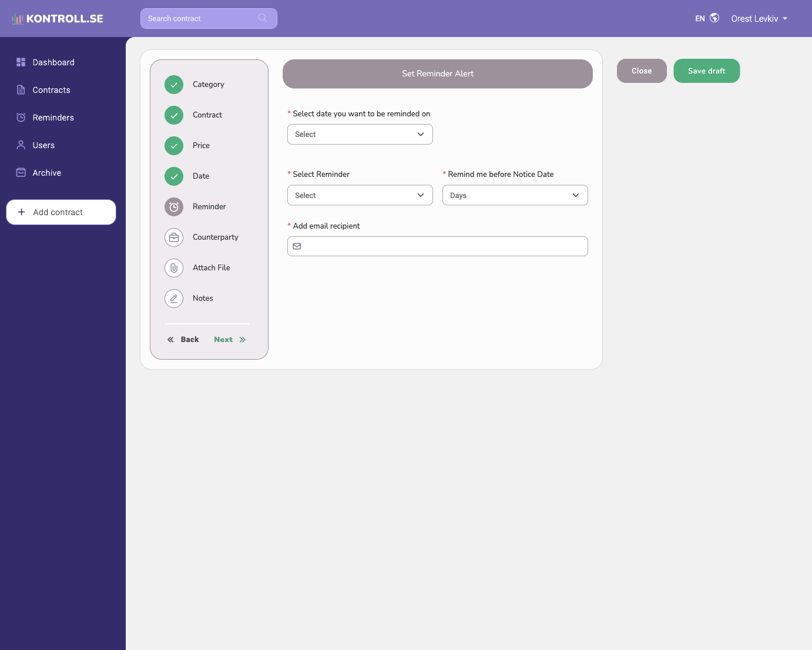Open the EN language selector

[x=707, y=19]
